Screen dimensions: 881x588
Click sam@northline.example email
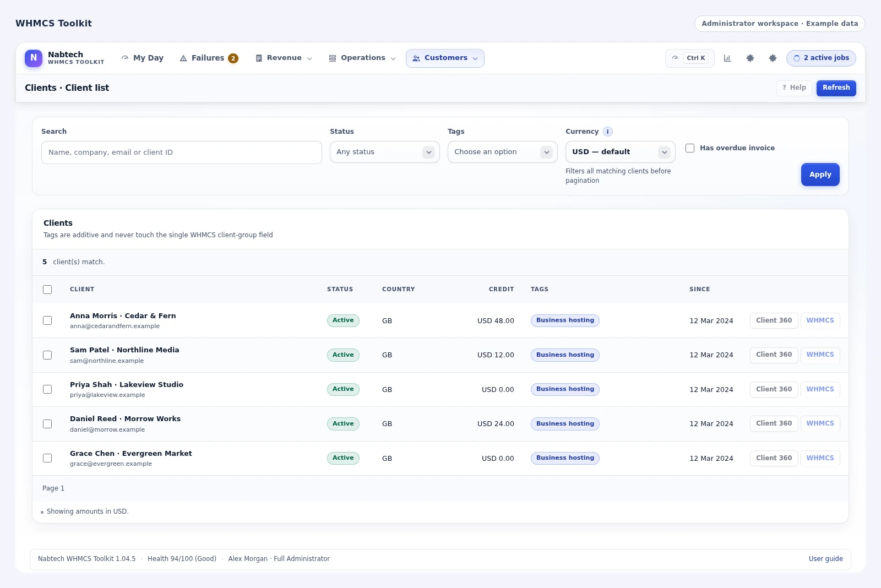pyautogui.click(x=107, y=361)
